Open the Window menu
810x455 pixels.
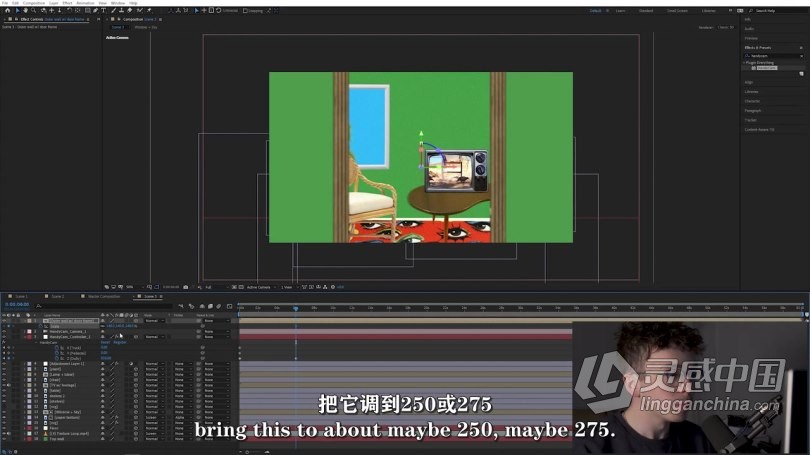[x=118, y=3]
